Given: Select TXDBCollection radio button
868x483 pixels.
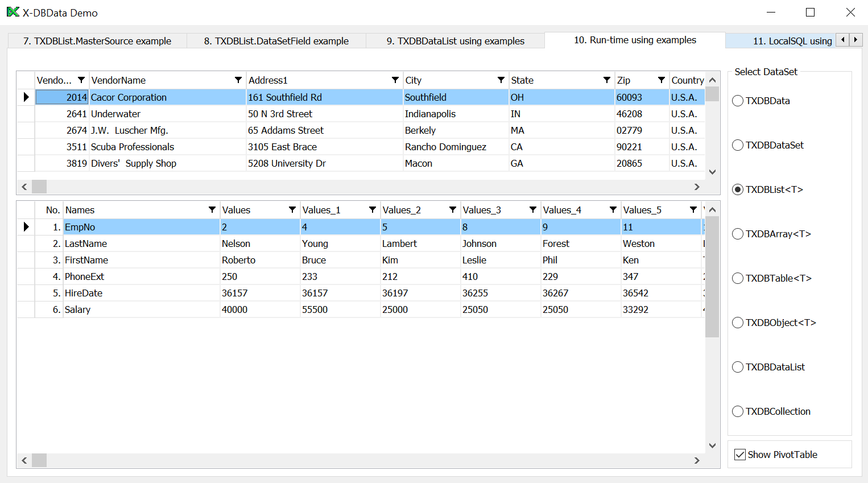Looking at the screenshot, I should click(x=738, y=411).
